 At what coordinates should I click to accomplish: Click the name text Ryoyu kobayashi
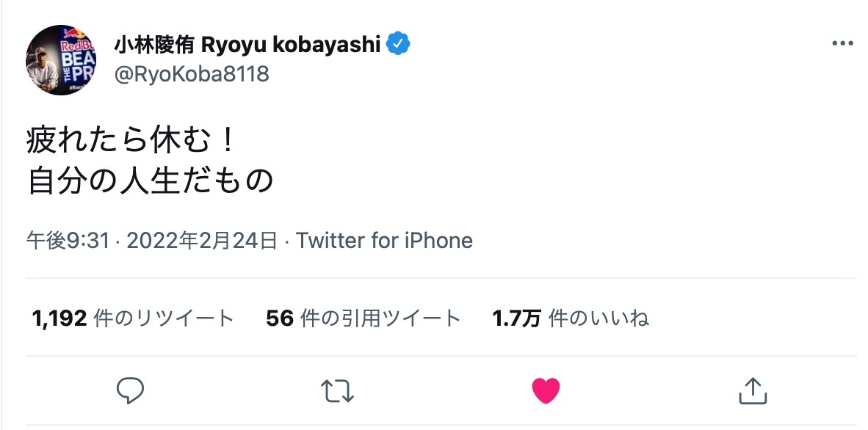click(x=291, y=45)
